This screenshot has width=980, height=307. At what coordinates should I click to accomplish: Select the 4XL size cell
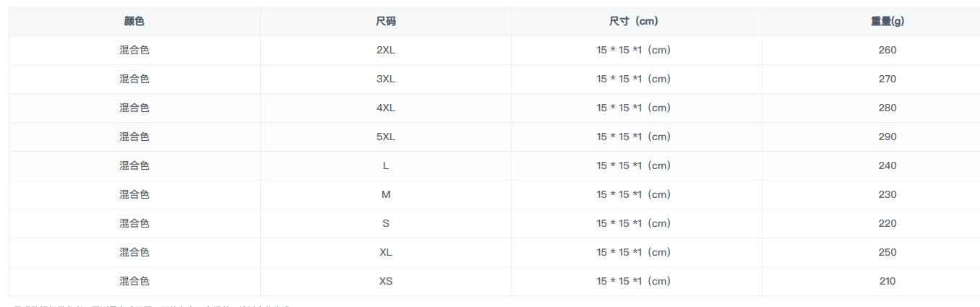pos(386,108)
